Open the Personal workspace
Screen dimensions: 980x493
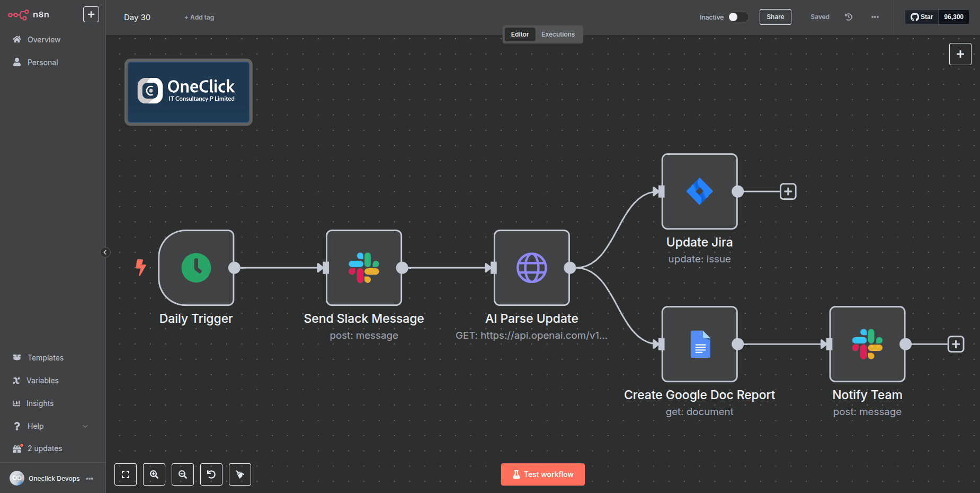coord(43,63)
